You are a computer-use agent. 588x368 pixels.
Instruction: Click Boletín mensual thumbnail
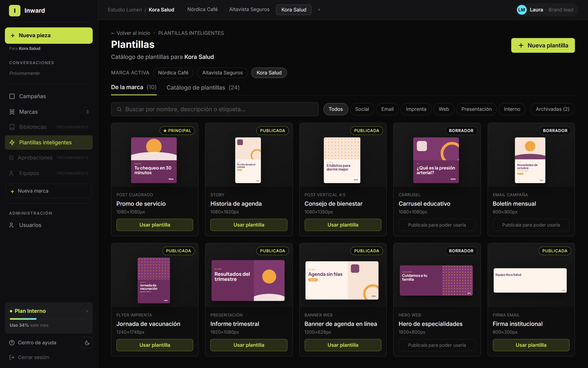[x=530, y=160]
